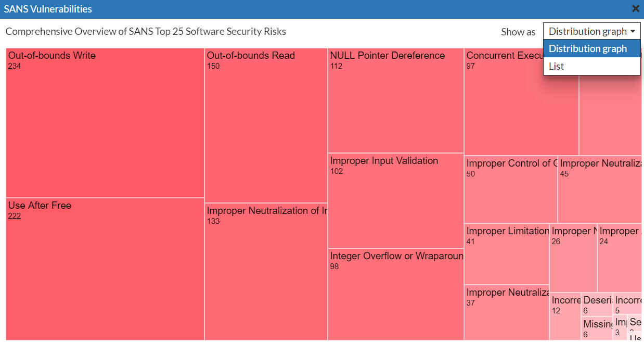This screenshot has height=342, width=644.
Task: Click the Improper Control tile with 50
Action: pyautogui.click(x=510, y=189)
